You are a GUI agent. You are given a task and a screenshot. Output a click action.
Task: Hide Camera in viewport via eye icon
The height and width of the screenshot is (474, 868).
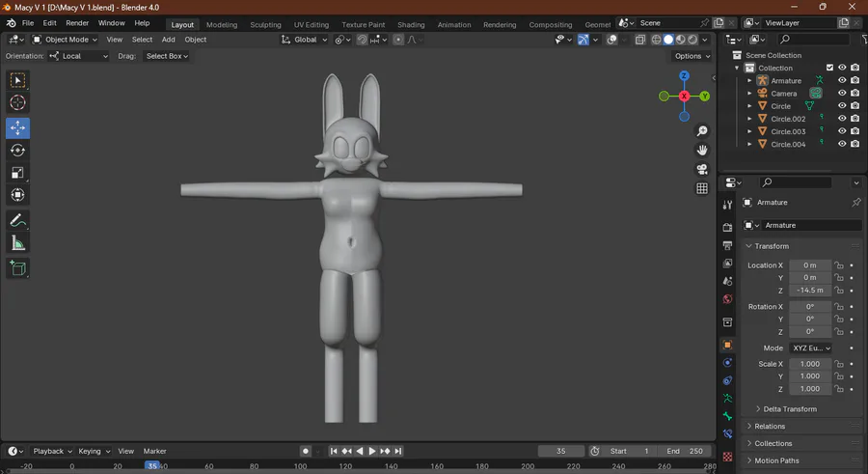click(842, 93)
